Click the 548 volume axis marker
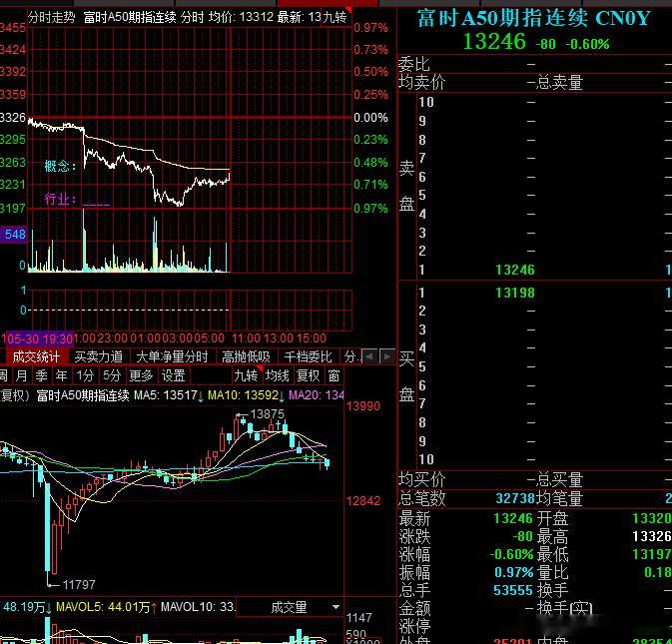The width and height of the screenshot is (672, 644). (15, 235)
